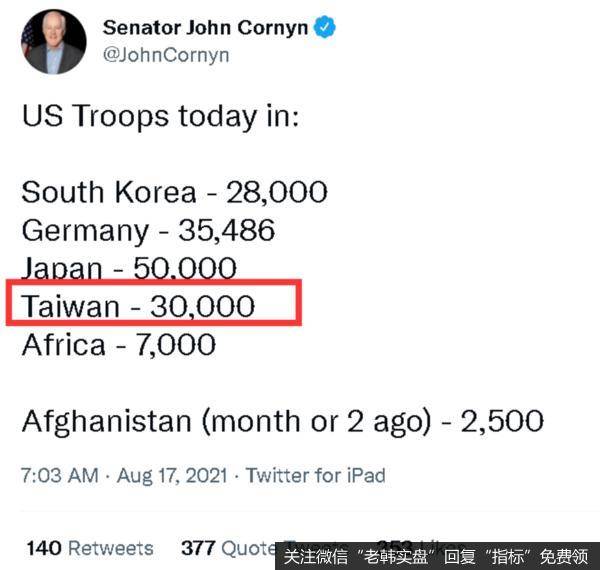
Task: Click the South Korea - 28,000 line
Action: (x=174, y=192)
